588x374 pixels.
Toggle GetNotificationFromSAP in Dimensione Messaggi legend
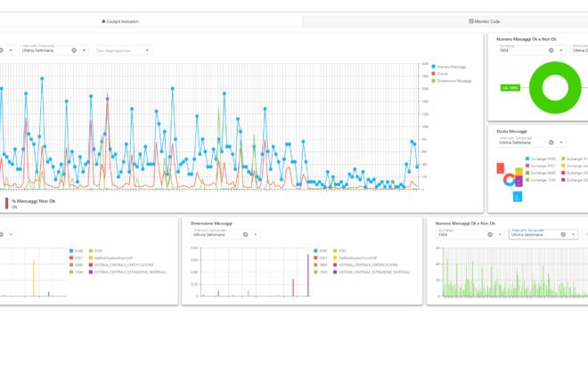tap(355, 258)
